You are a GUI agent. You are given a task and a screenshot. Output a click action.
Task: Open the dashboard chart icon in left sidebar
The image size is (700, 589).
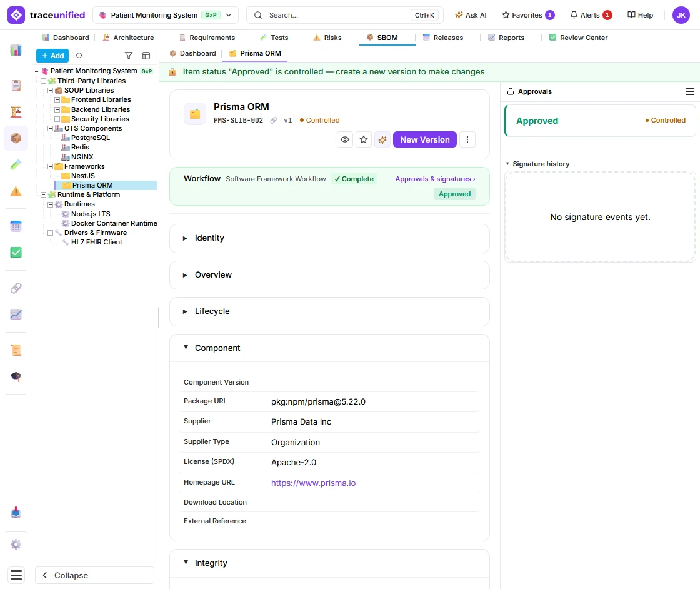click(16, 50)
